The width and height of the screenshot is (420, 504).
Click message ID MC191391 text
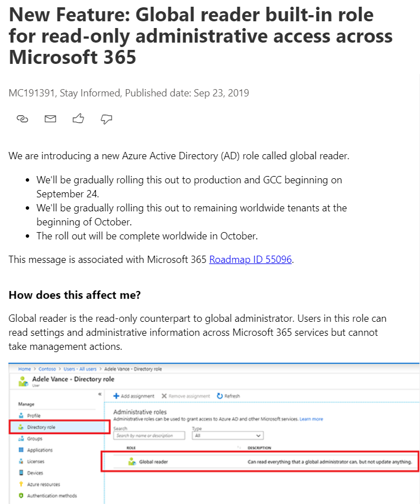(x=31, y=93)
